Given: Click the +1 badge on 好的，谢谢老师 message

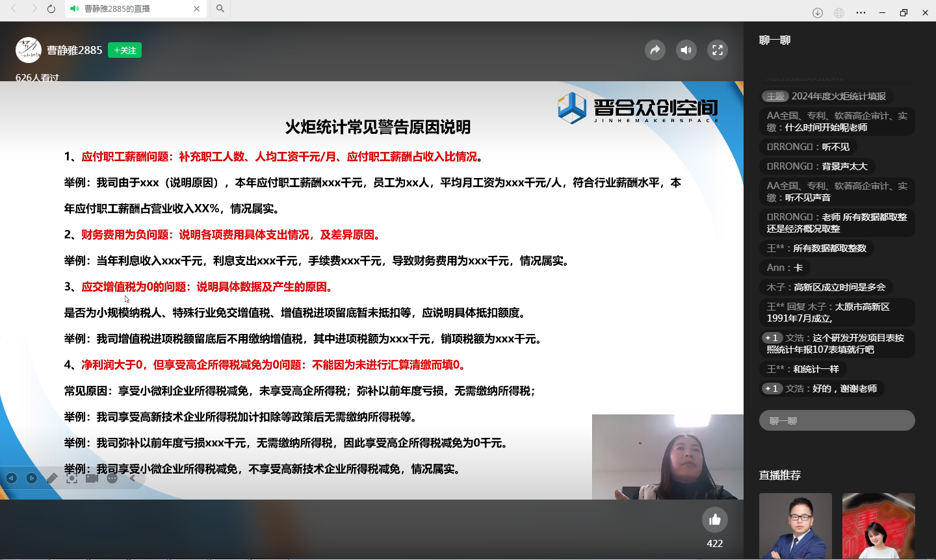Looking at the screenshot, I should coord(772,388).
